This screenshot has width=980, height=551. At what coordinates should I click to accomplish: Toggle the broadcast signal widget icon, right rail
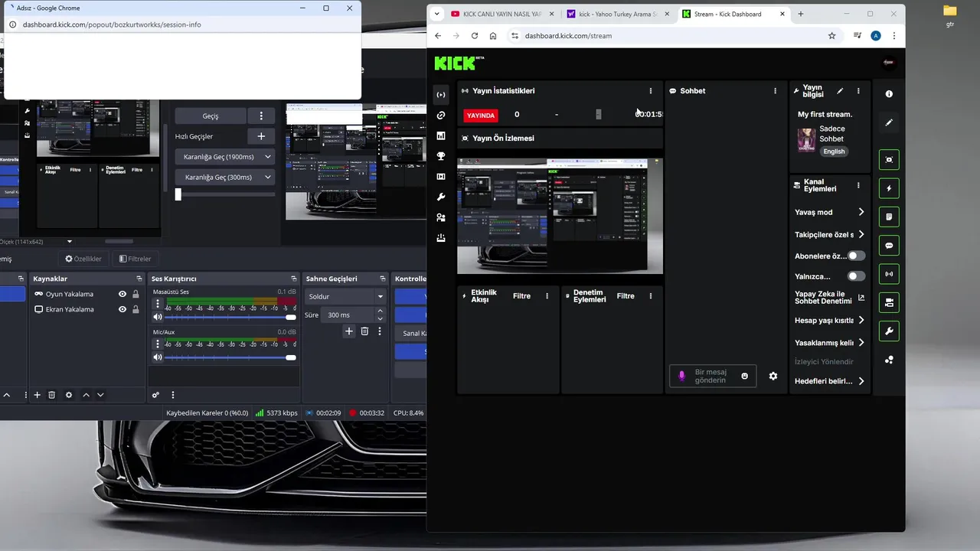(x=889, y=274)
